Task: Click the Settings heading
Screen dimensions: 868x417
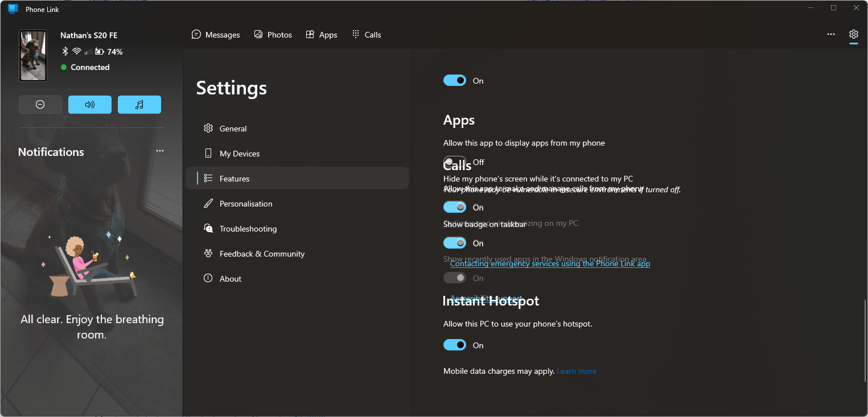Action: pos(232,88)
